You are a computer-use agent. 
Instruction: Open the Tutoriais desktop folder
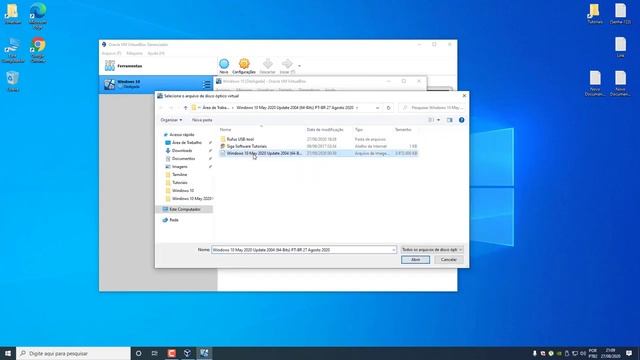tap(595, 13)
